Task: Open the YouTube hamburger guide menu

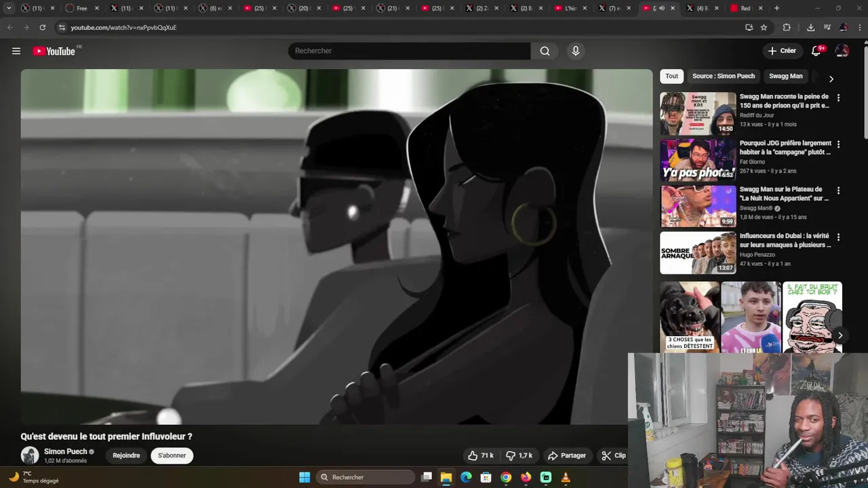Action: pyautogui.click(x=16, y=51)
